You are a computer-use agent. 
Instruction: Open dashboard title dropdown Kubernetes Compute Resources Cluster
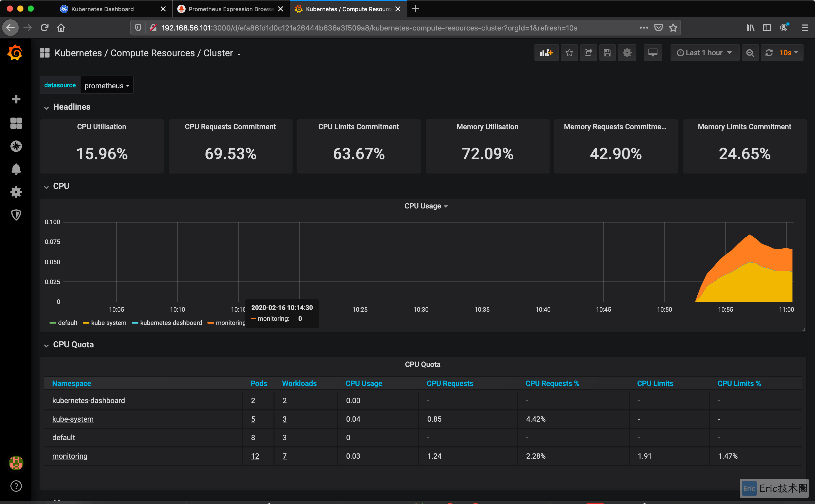pos(147,53)
